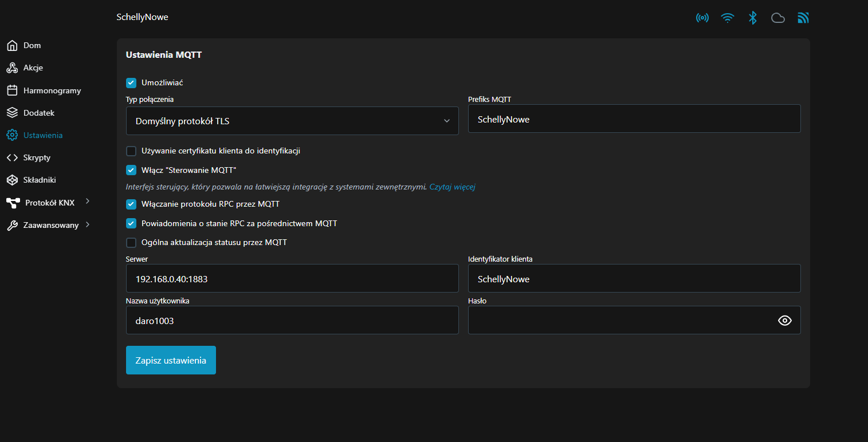Click the Ustawienia gear icon
The image size is (868, 442).
pyautogui.click(x=12, y=135)
